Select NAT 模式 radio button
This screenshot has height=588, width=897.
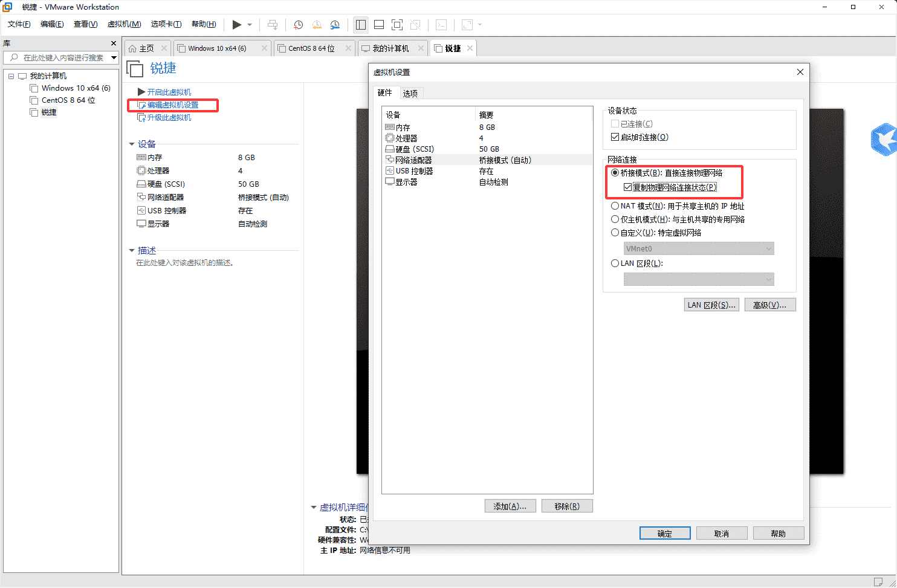(x=615, y=206)
